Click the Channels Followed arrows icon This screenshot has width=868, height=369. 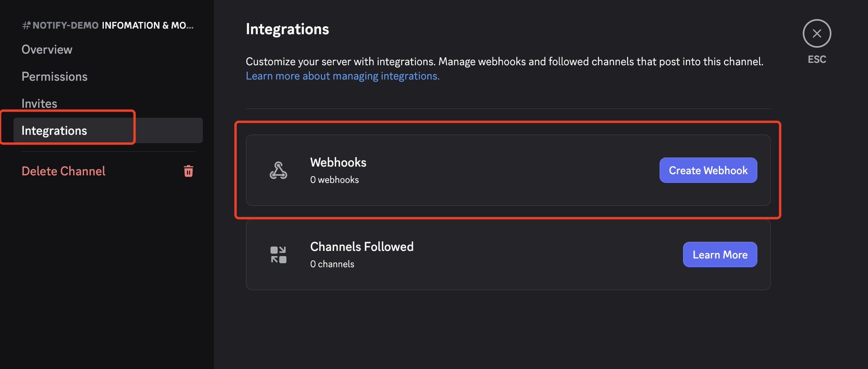pyautogui.click(x=278, y=255)
